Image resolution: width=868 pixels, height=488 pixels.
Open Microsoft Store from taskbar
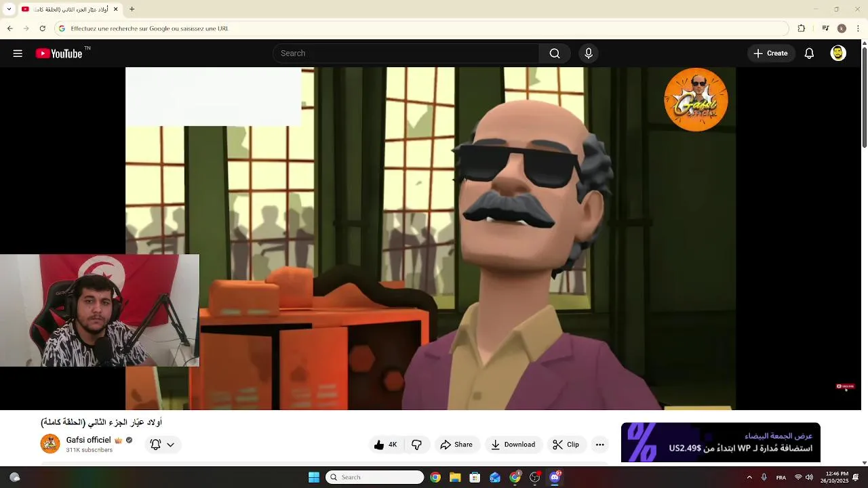point(475,477)
